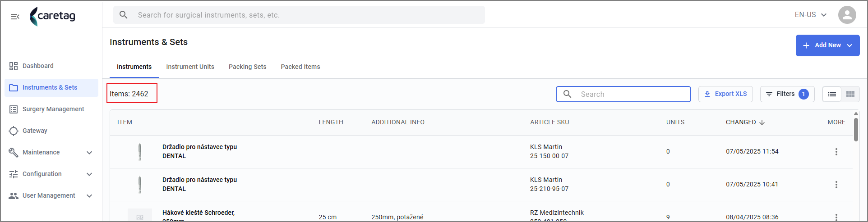The image size is (868, 222).
Task: Switch to the Instrument Units tab
Action: tap(190, 67)
